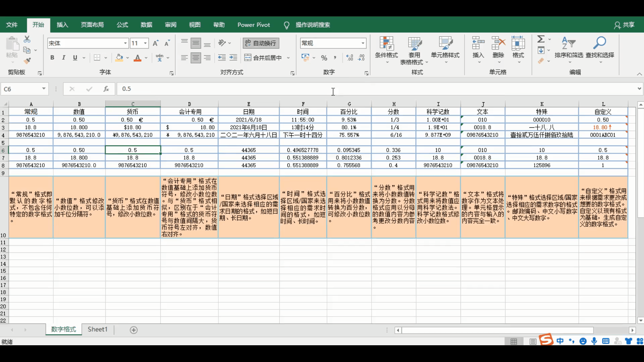
Task: Switch to the 数据 ribbon tab
Action: tap(146, 25)
